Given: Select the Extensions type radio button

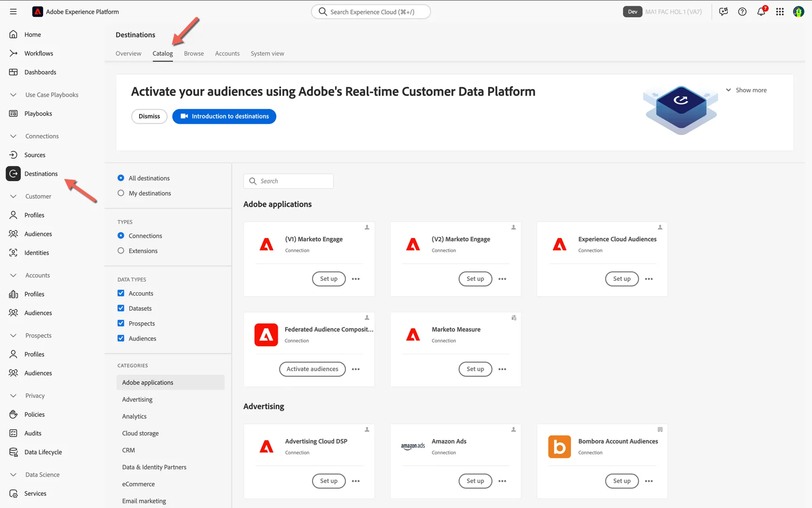Looking at the screenshot, I should [121, 251].
